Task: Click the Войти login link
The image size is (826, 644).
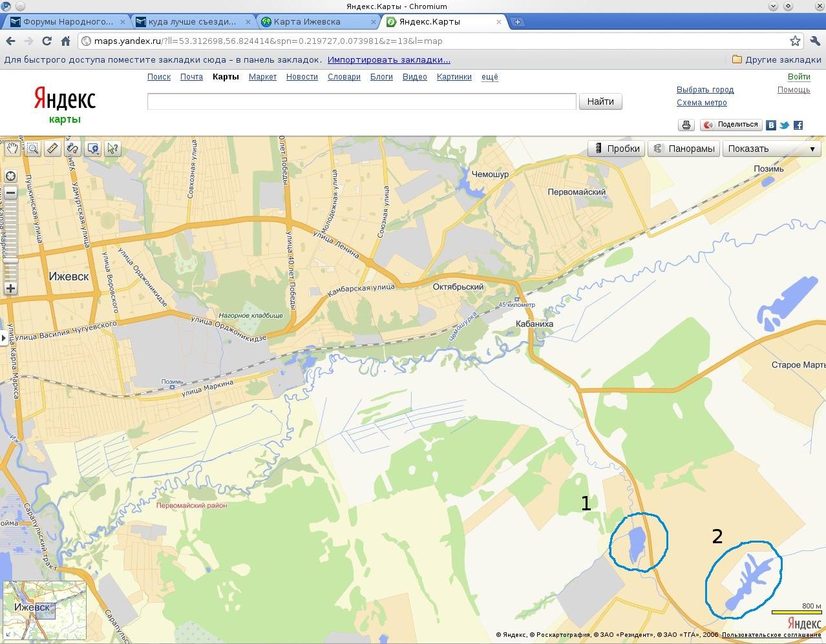Action: pyautogui.click(x=799, y=77)
